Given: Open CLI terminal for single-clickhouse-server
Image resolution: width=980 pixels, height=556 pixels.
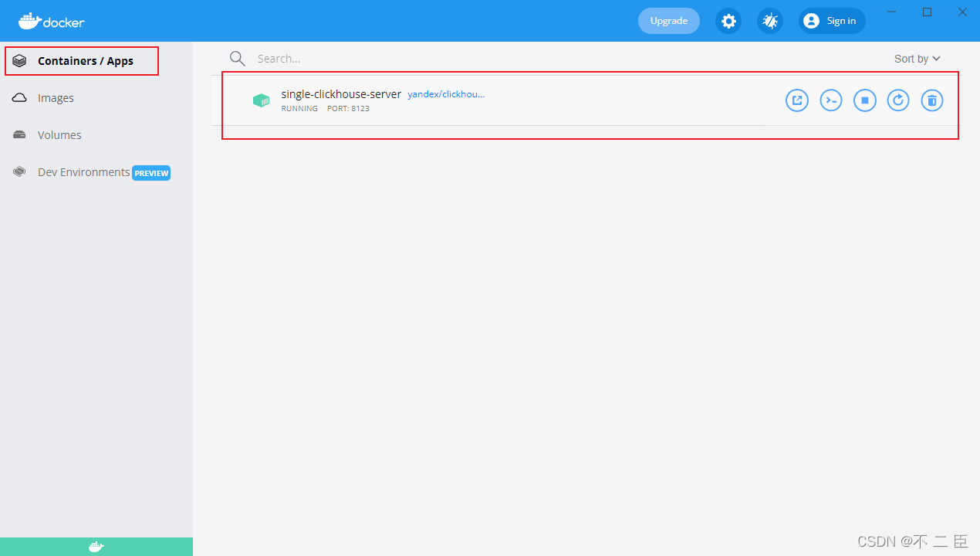Looking at the screenshot, I should pos(831,100).
